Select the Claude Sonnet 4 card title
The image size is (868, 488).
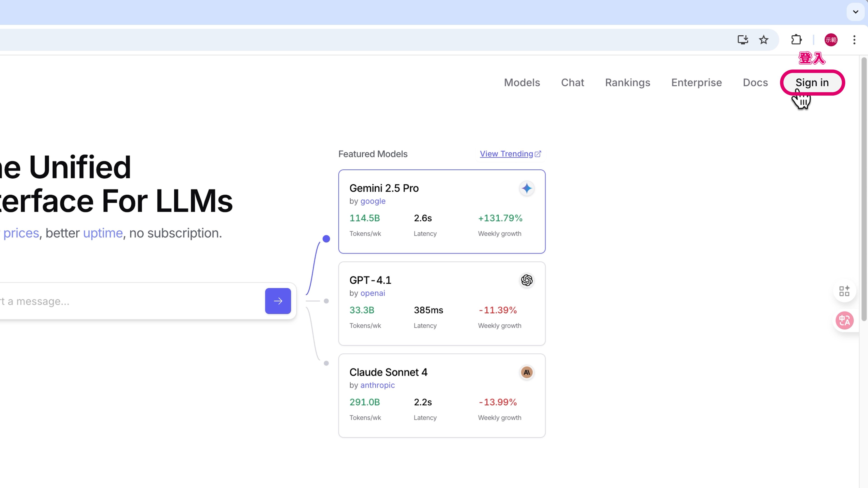[388, 372]
